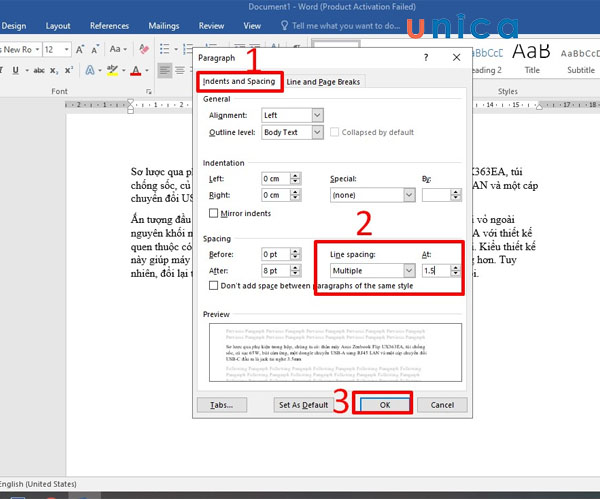Switch to Line and Page Breaks tab

coord(323,81)
